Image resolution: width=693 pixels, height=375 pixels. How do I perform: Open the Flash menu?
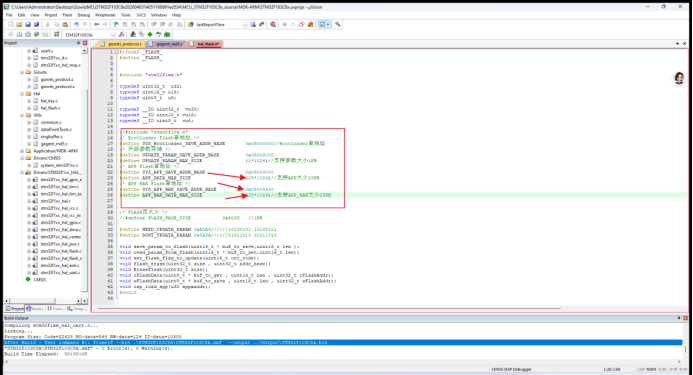[67, 15]
